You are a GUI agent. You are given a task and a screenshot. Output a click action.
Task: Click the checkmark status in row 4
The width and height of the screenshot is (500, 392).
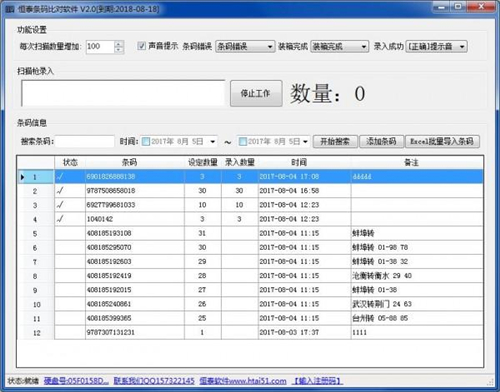[x=60, y=219]
